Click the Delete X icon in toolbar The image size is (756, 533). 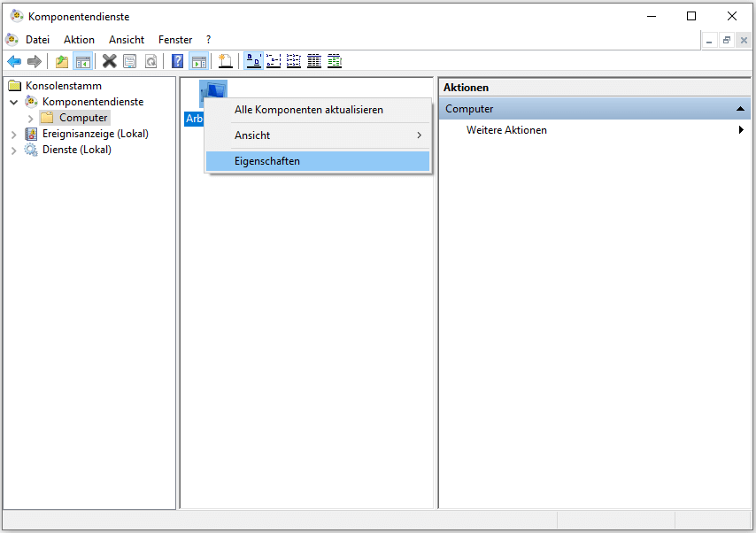[109, 61]
